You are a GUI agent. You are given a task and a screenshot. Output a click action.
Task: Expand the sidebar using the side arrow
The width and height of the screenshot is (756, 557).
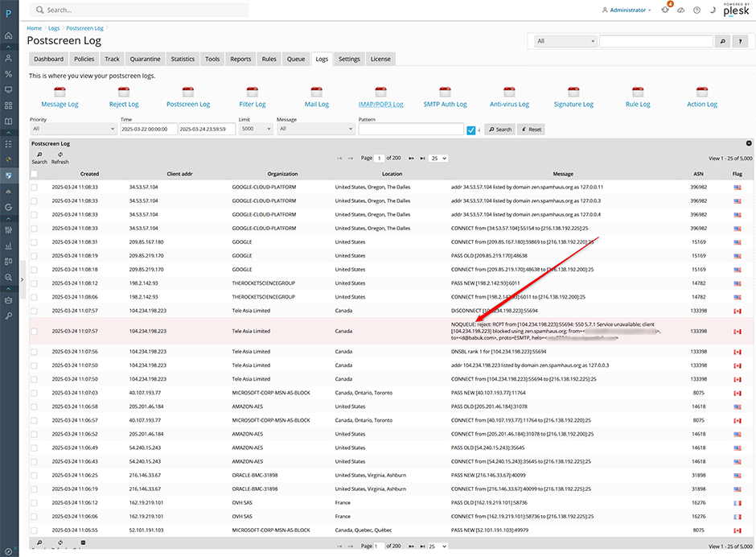22,279
